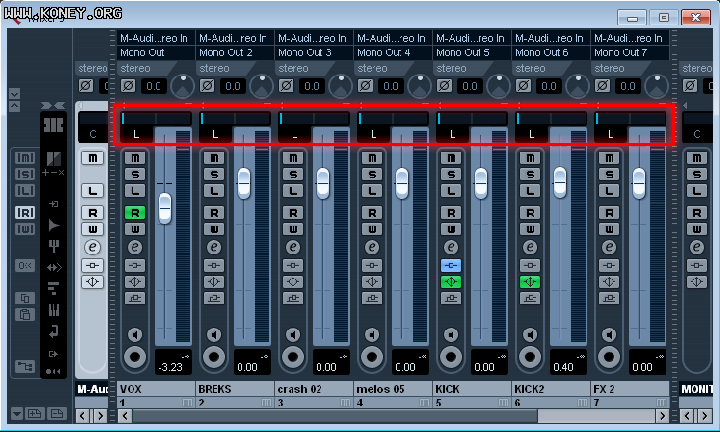Viewport: 720px width, 432px height.
Task: Bypass inserts on KICK channel
Action: [451, 265]
